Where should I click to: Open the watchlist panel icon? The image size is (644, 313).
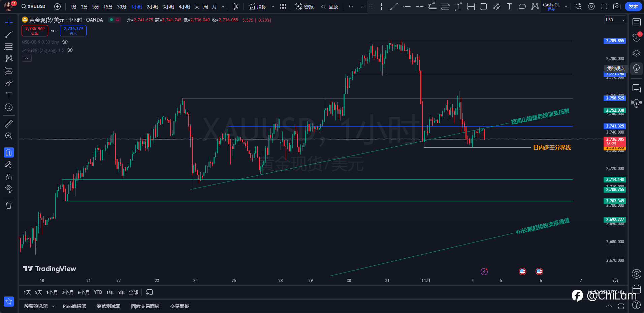point(636,22)
